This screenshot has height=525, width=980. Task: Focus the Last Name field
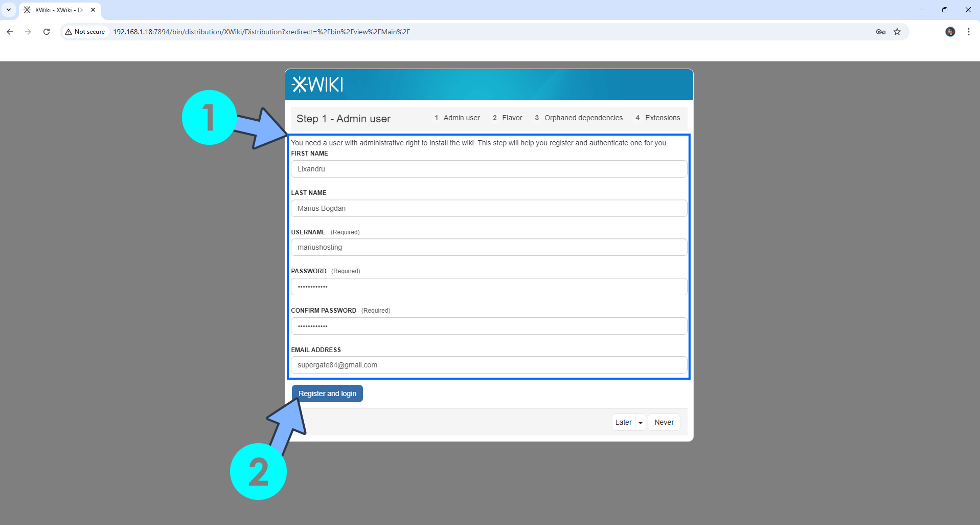coord(489,208)
